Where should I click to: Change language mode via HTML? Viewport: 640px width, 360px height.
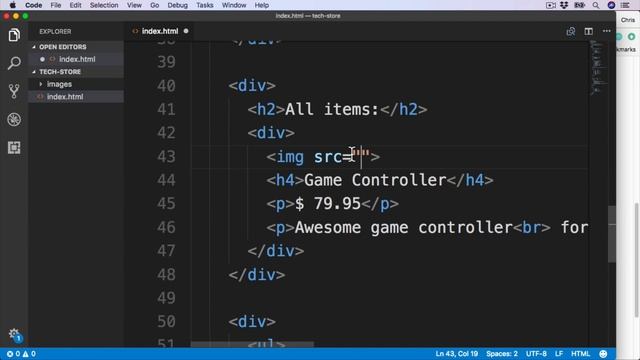tap(580, 354)
